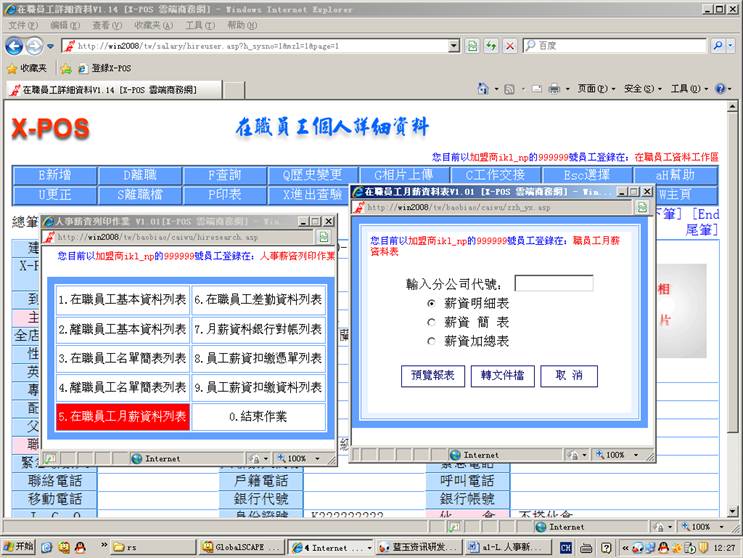This screenshot has width=743, height=558.
Task: Click the 輸入分公司代號 input field
Action: (553, 284)
